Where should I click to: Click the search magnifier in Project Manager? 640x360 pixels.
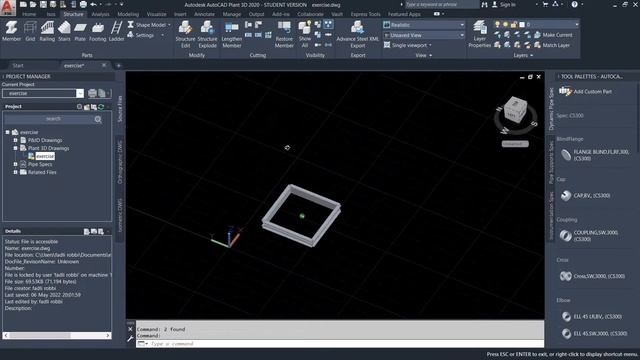[x=98, y=119]
